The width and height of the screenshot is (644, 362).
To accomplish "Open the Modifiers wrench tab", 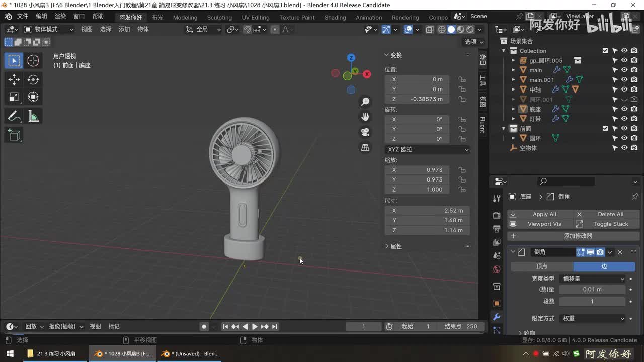I will click(x=497, y=317).
